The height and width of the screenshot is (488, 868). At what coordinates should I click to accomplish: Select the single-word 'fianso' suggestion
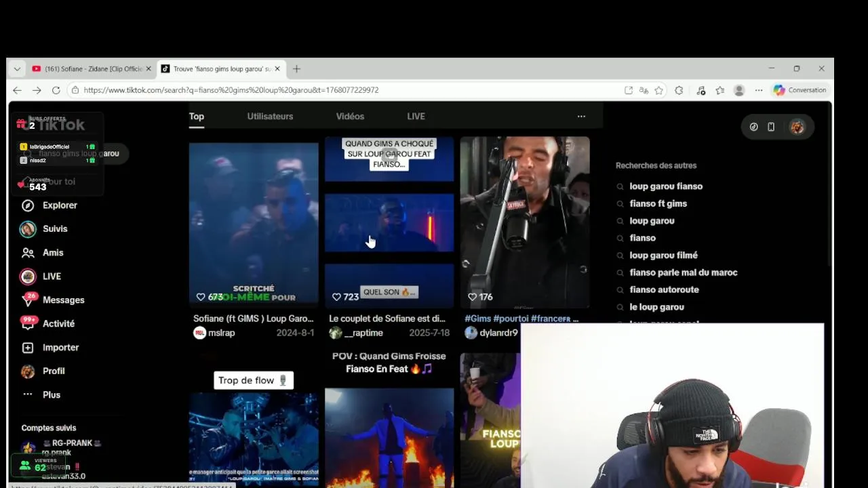pyautogui.click(x=642, y=238)
